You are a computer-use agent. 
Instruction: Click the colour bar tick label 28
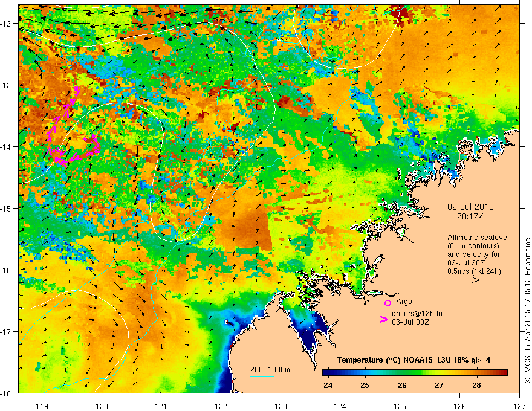pos(476,385)
